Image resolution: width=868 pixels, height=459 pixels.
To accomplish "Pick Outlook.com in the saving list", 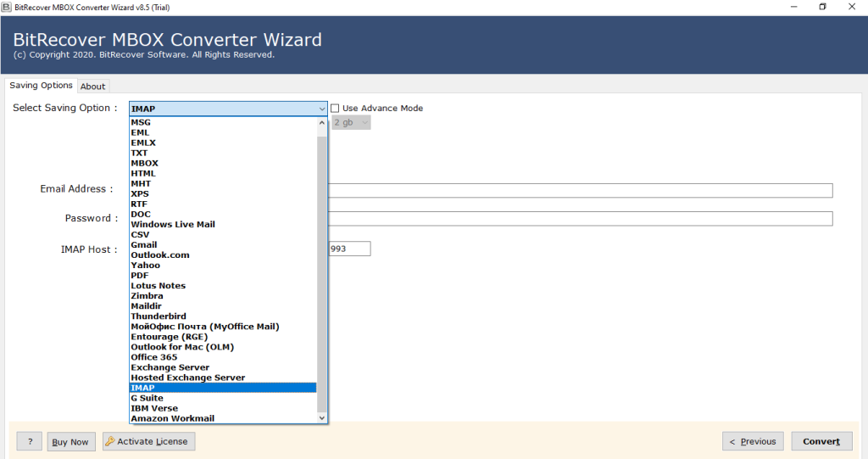I will pyautogui.click(x=223, y=255).
